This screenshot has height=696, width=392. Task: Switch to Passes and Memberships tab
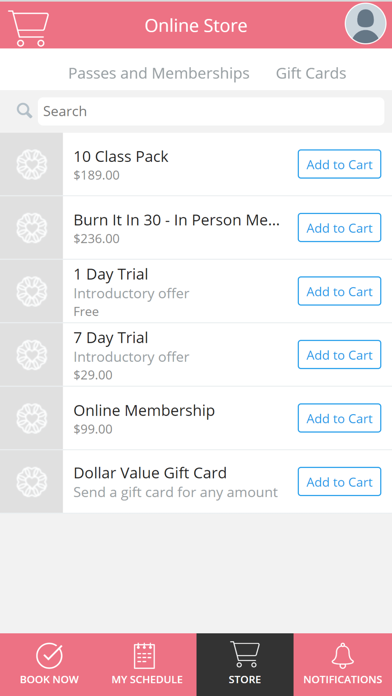pyautogui.click(x=159, y=73)
